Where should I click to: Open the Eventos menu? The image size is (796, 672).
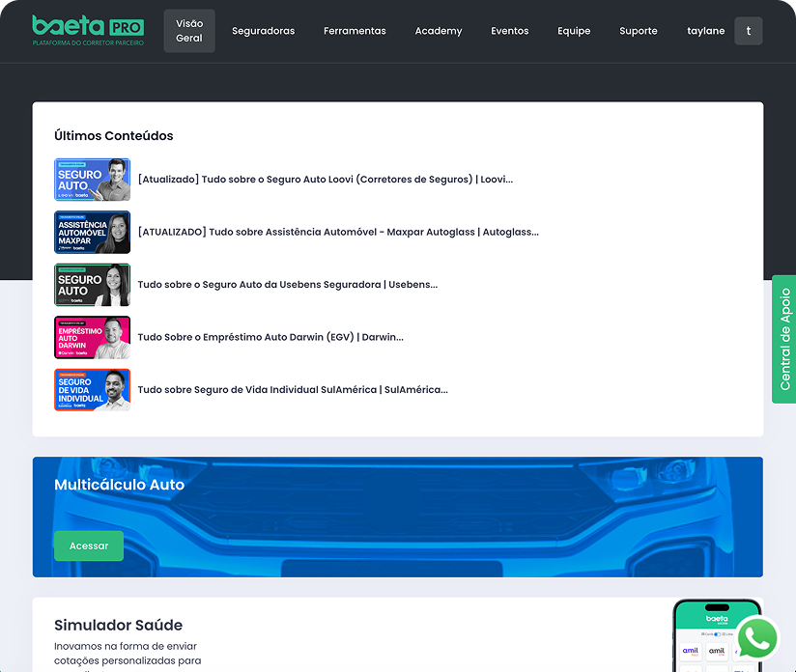(x=510, y=31)
